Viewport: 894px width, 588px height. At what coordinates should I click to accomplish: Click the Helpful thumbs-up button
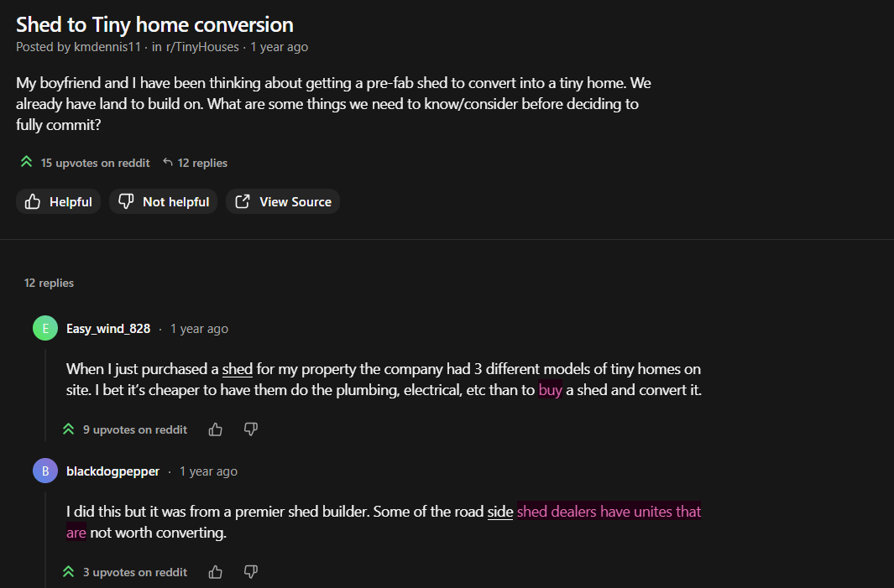tap(59, 201)
